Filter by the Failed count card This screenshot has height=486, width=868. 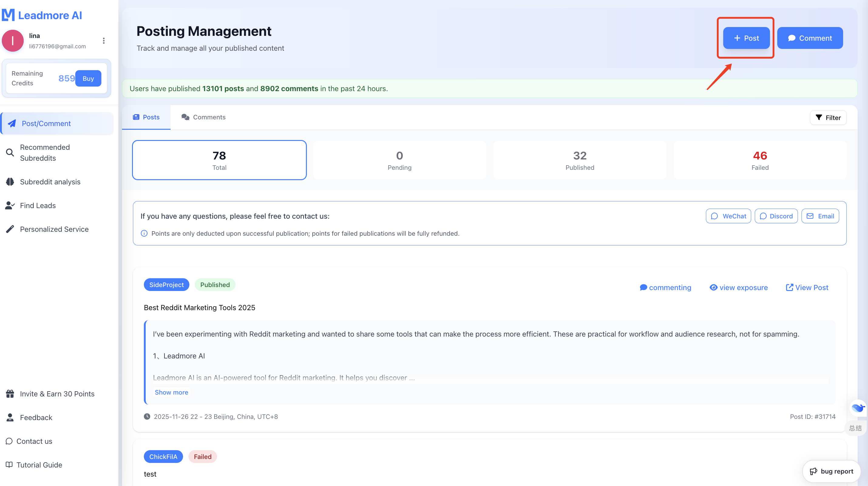[x=760, y=160]
